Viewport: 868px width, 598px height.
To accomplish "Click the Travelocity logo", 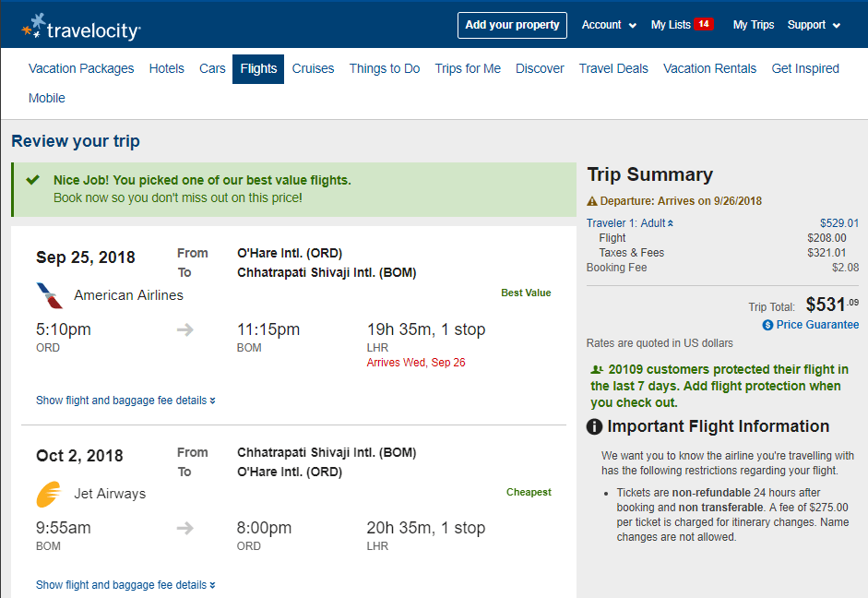I will (x=79, y=25).
